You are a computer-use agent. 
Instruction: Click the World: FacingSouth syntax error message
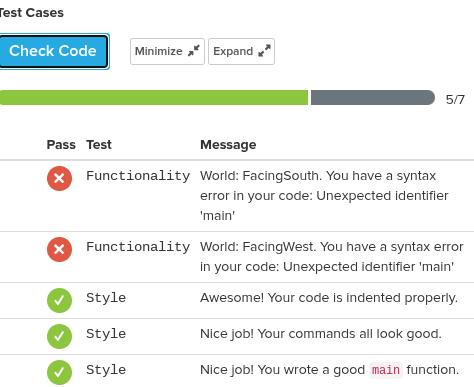click(x=324, y=196)
